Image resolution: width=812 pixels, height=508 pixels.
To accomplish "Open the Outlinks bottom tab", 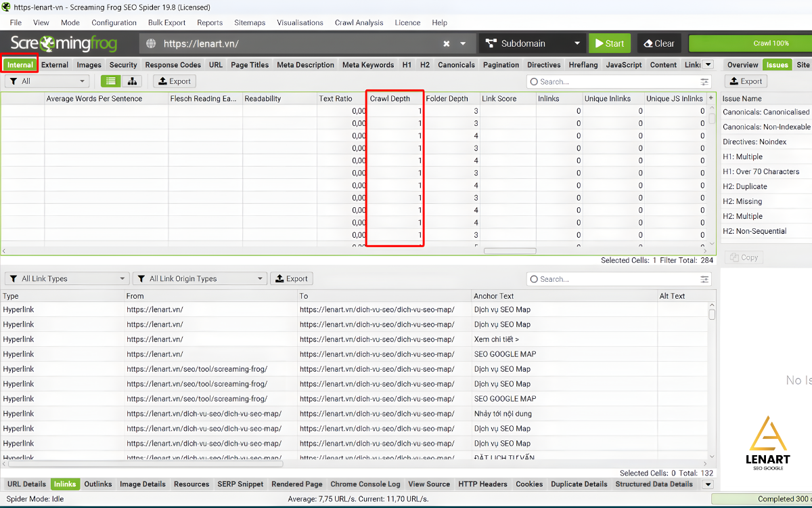I will (x=98, y=484).
